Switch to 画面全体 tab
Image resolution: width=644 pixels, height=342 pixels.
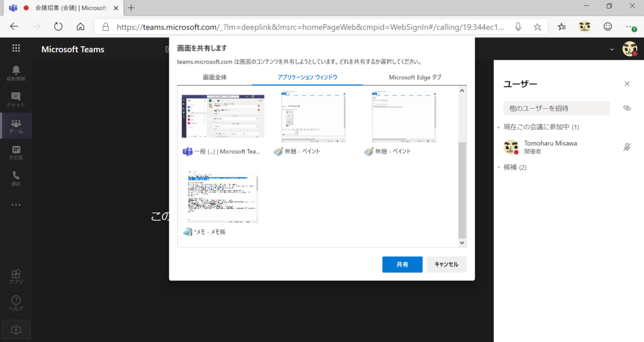215,77
